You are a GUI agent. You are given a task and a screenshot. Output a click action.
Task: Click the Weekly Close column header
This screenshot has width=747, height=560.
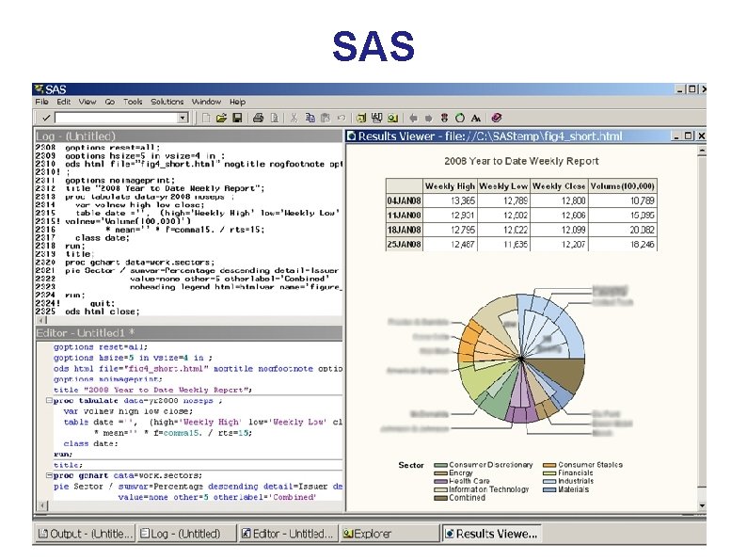559,186
